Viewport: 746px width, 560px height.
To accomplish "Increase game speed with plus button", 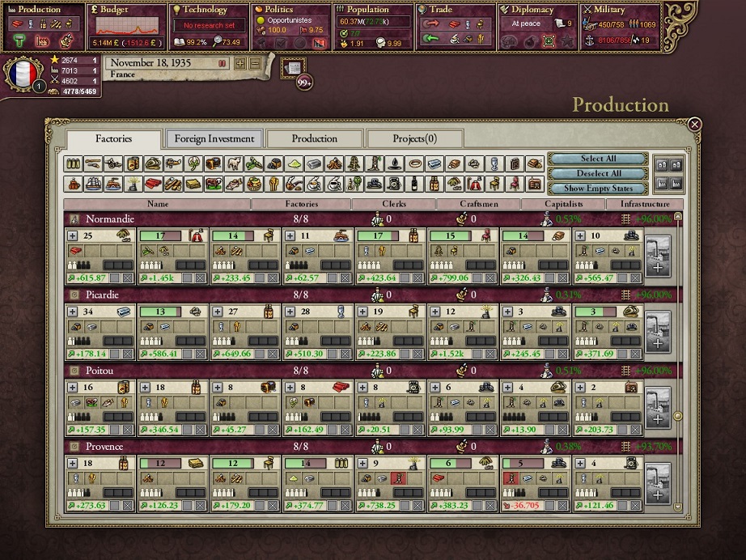I will 240,63.
